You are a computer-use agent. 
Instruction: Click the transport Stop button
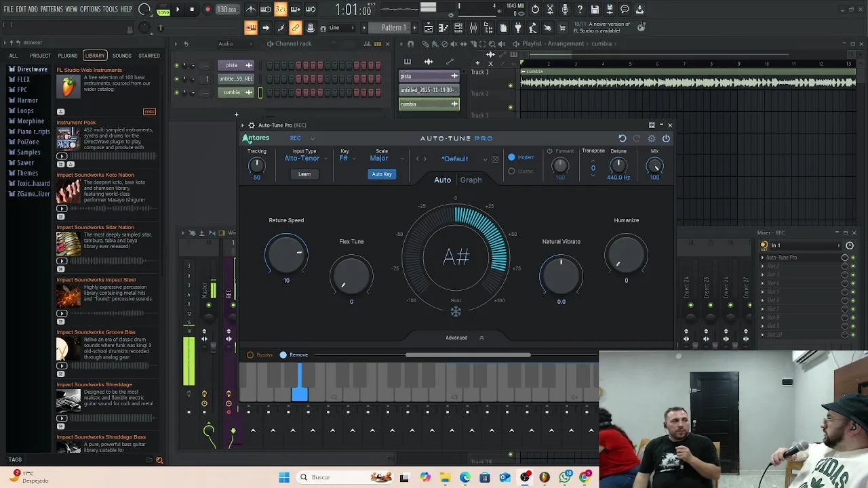(192, 9)
